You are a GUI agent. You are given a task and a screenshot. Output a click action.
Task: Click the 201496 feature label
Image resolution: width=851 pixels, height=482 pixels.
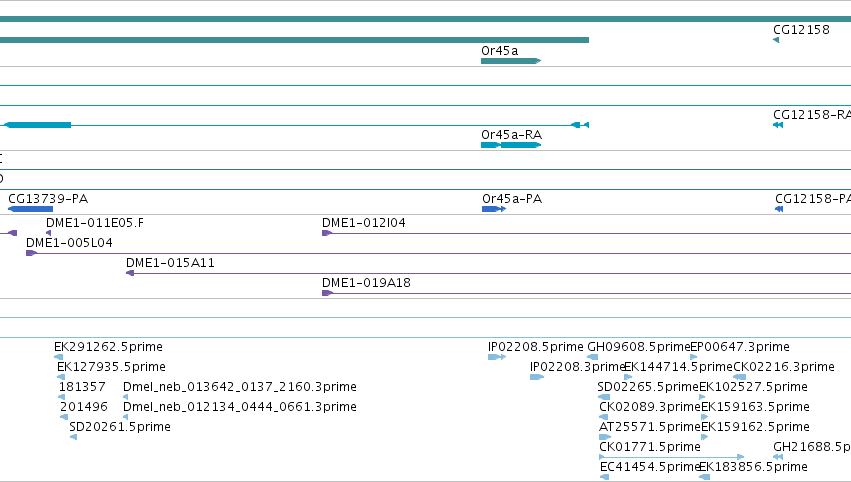[84, 407]
